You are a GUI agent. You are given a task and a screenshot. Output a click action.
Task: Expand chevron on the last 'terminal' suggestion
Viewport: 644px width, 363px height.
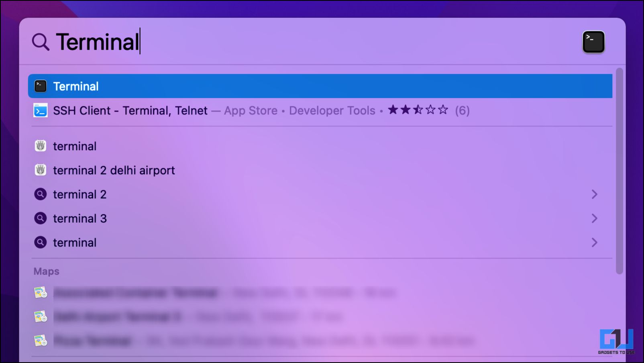click(595, 243)
